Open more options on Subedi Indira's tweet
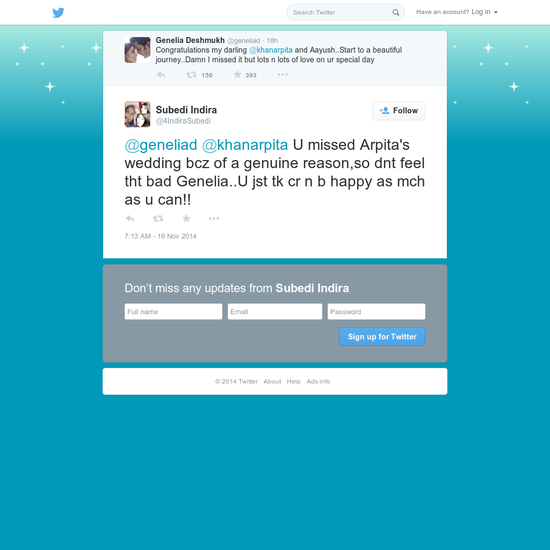550x550 pixels. 214,219
